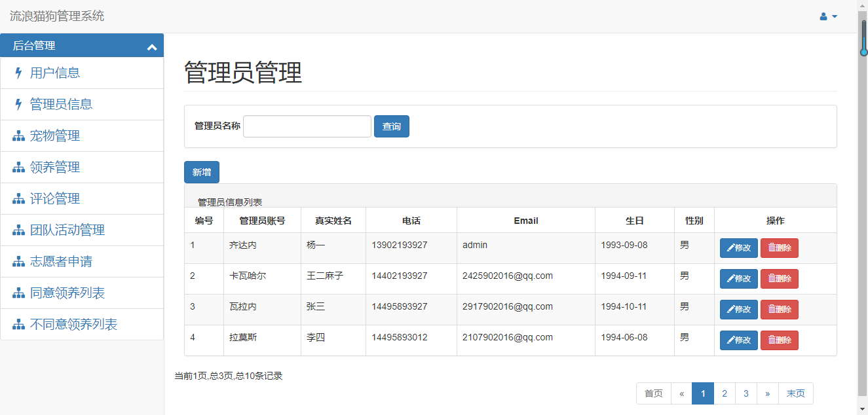Go to 宠物管理 section
Viewport: 868px width, 415px height.
[82, 135]
